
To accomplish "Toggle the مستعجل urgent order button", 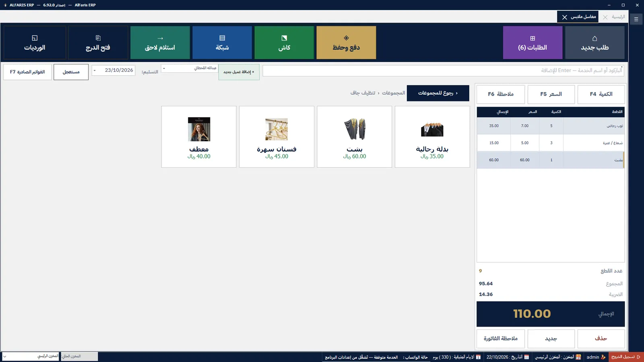I will coord(71,72).
